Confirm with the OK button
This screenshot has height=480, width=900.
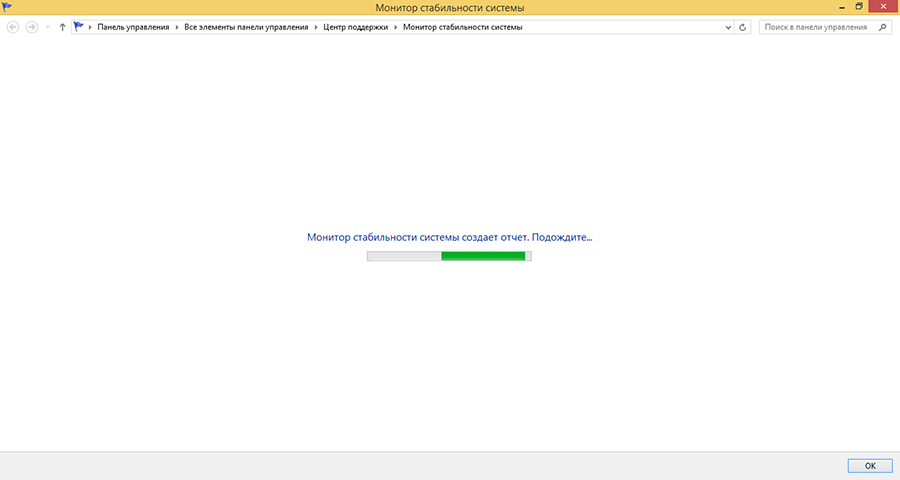870,466
